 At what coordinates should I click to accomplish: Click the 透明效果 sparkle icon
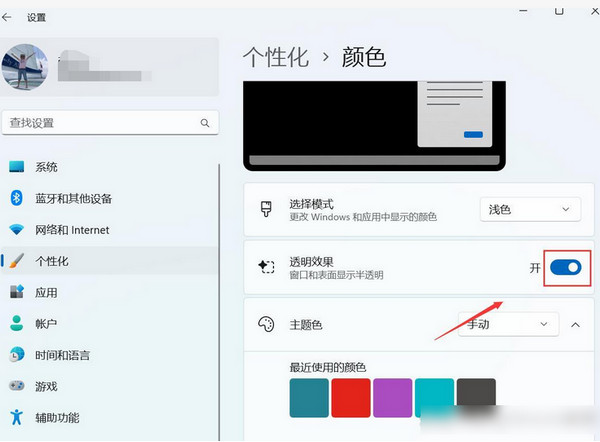coord(266,266)
